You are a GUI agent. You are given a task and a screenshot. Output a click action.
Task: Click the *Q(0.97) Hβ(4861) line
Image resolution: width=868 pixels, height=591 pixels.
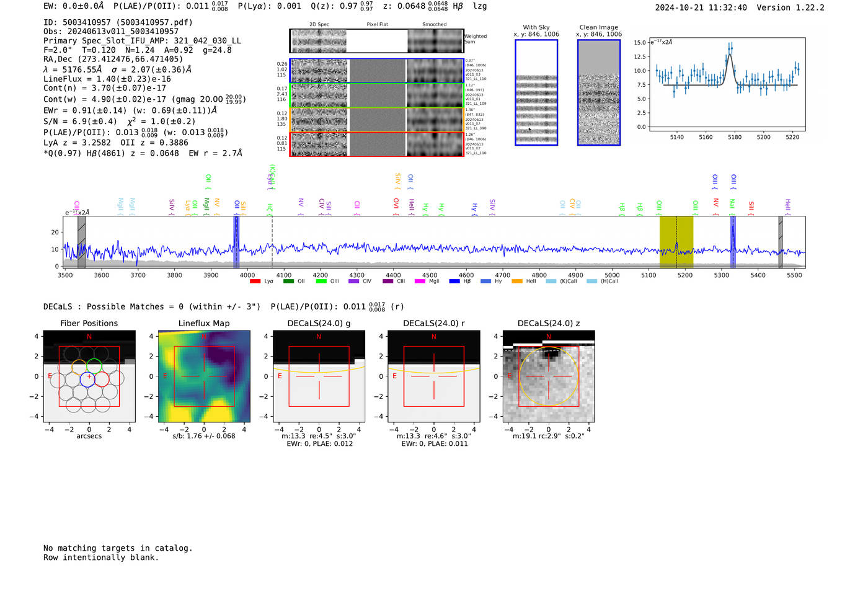[x=143, y=153]
